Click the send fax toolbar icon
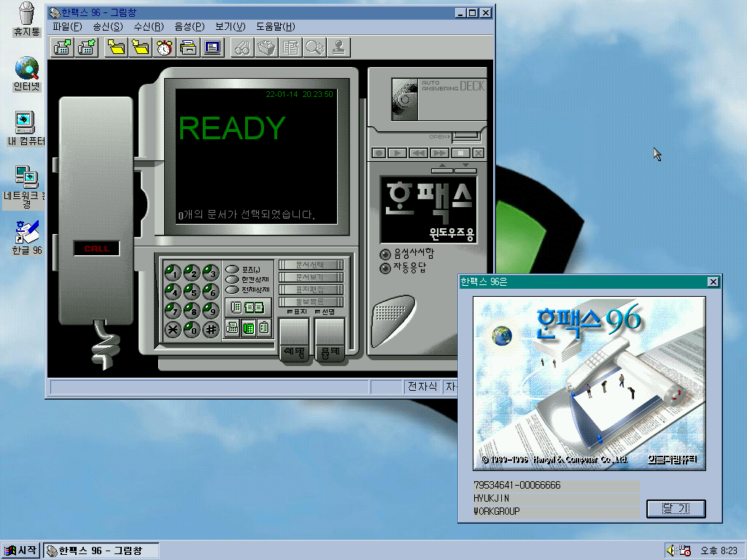The width and height of the screenshot is (747, 560). click(63, 47)
